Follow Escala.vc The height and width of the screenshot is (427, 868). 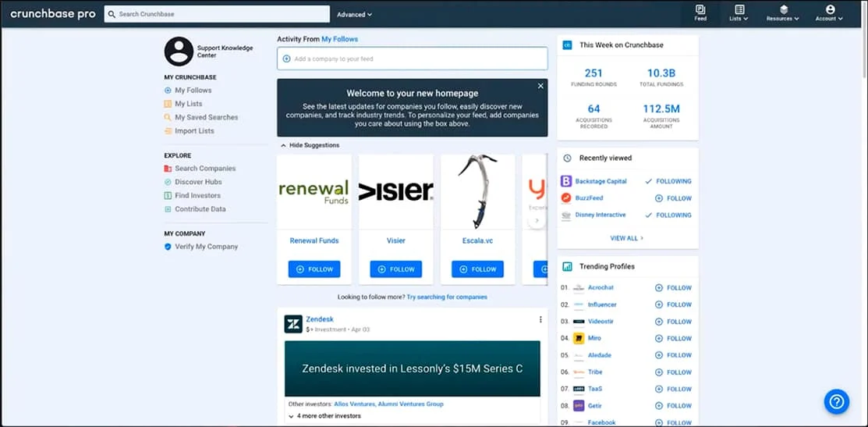[x=478, y=269]
